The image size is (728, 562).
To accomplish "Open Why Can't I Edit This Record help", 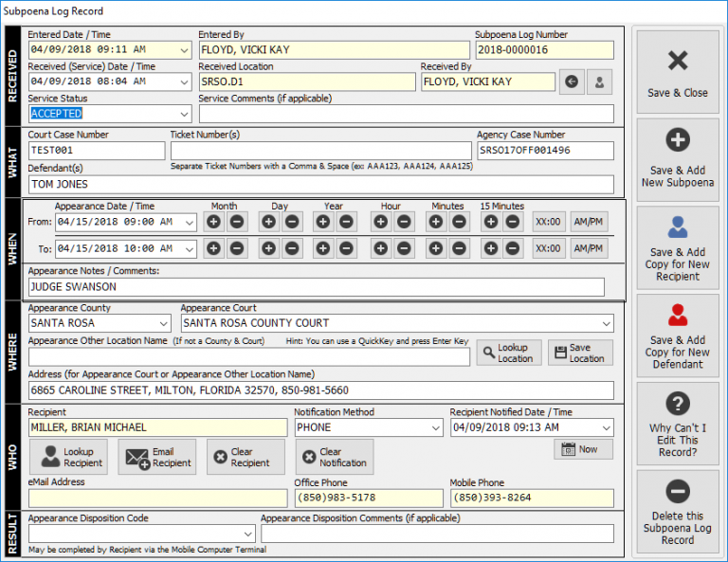I will (678, 423).
